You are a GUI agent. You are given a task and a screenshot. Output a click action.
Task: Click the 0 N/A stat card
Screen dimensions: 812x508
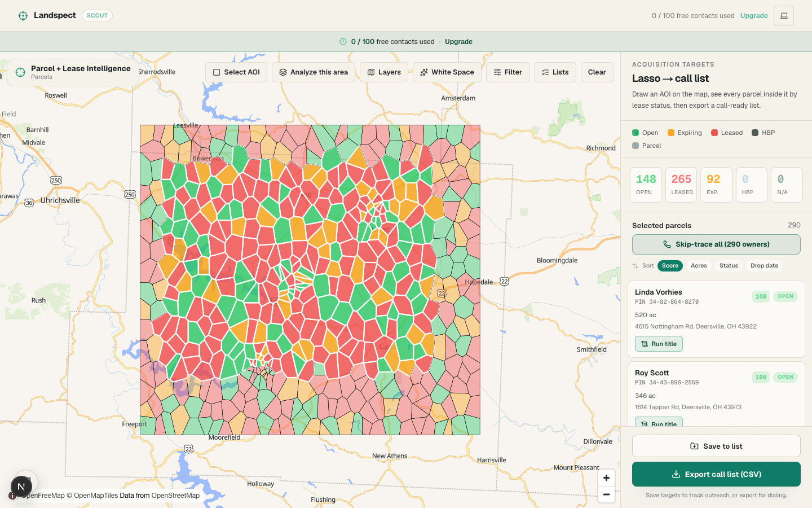pyautogui.click(x=787, y=185)
